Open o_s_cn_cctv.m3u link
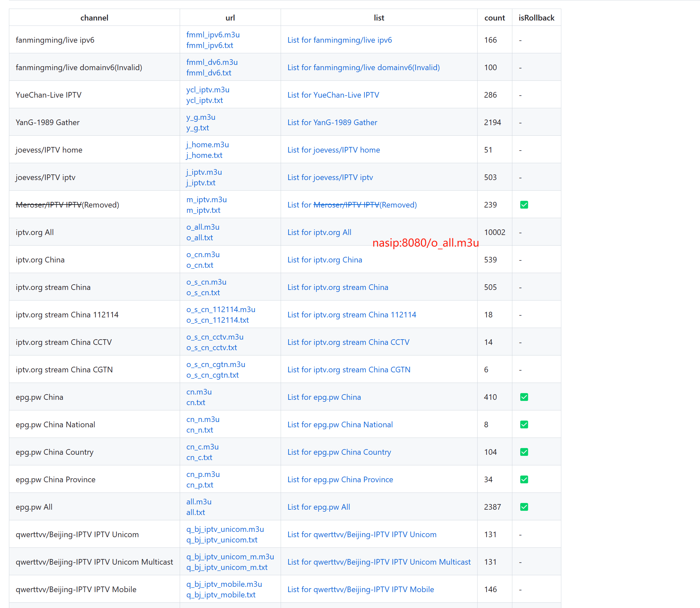This screenshot has width=700, height=608. tap(215, 337)
